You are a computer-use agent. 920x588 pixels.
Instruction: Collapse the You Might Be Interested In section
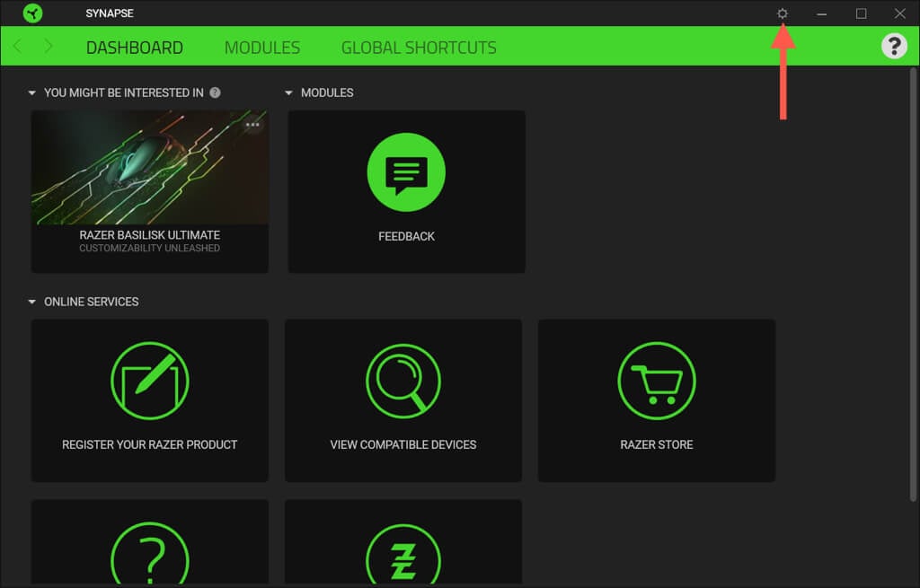(31, 92)
